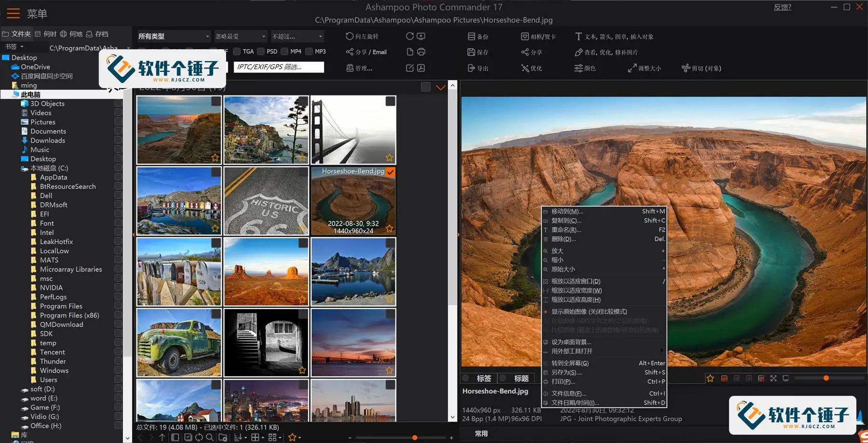Start the slideshow with the screen-play icon
Viewport: 868px width, 443px height.
[x=421, y=36]
